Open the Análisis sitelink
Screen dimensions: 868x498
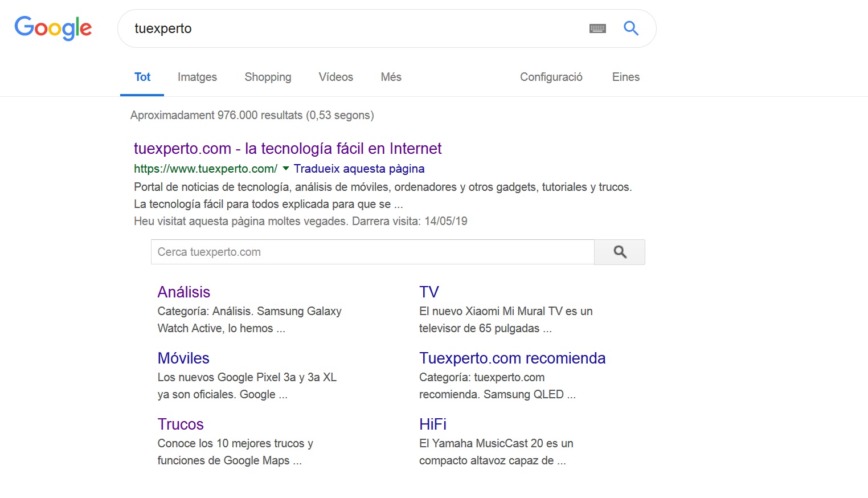tap(183, 292)
